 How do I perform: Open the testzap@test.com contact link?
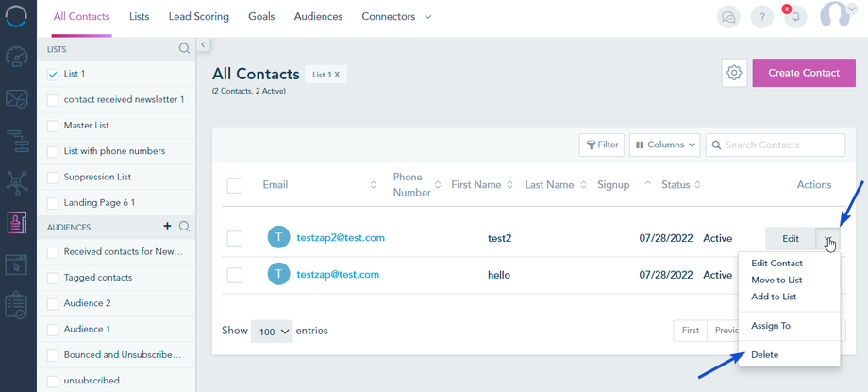338,275
